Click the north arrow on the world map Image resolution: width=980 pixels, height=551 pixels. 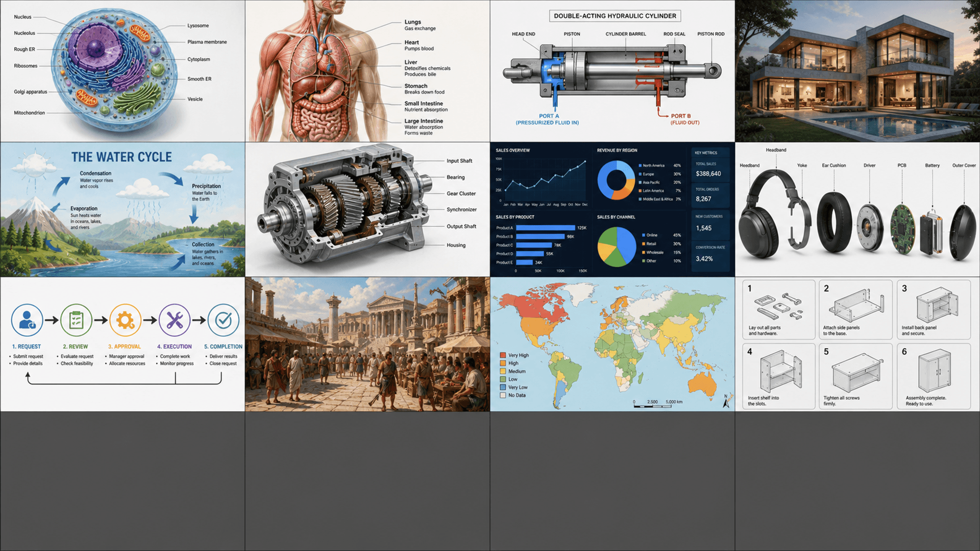pyautogui.click(x=726, y=401)
